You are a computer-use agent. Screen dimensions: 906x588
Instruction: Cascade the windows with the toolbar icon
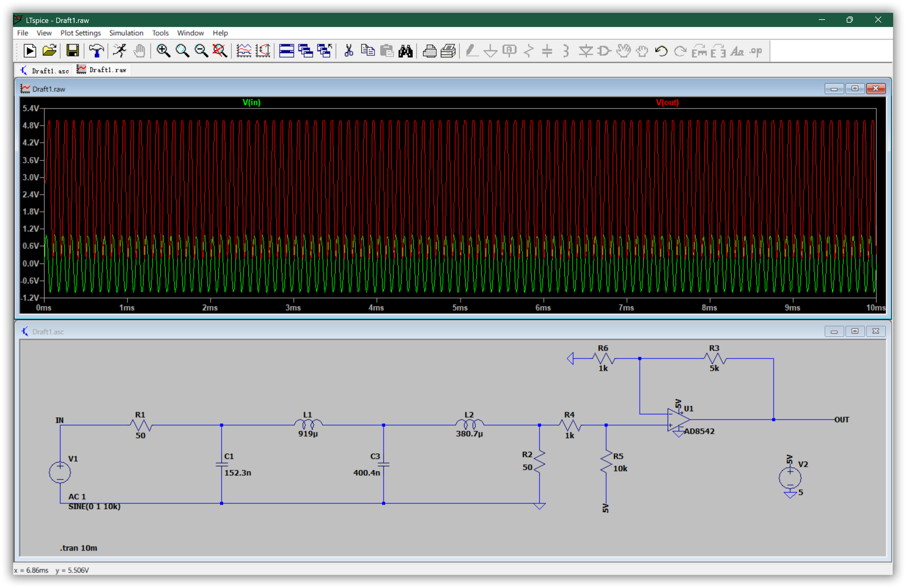(x=305, y=51)
